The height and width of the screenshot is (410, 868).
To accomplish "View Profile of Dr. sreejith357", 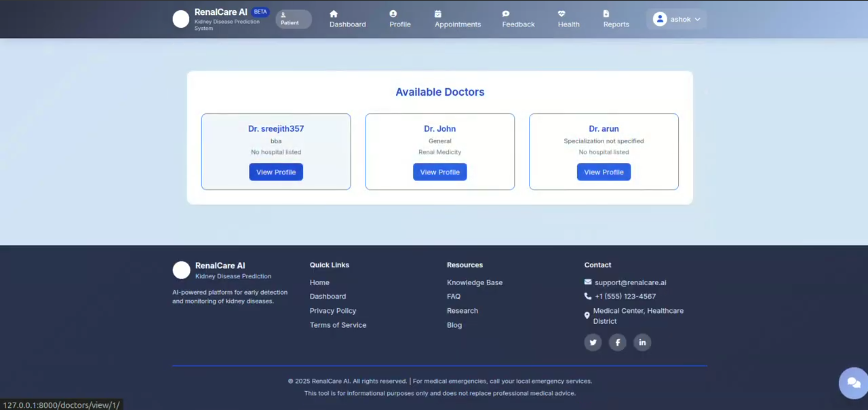I will pos(276,172).
